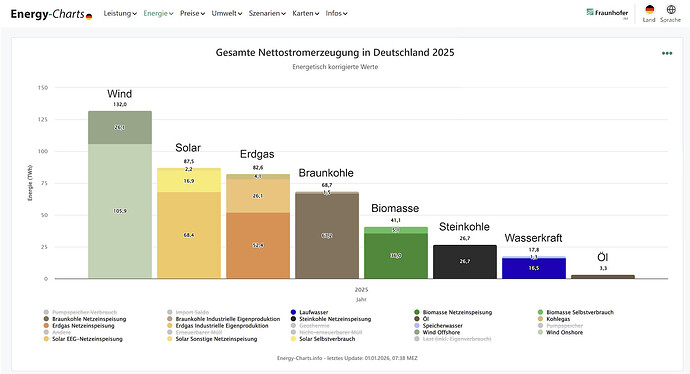Select the Biomasse bar segment 36,0
The width and height of the screenshot is (690, 374).
coord(396,256)
